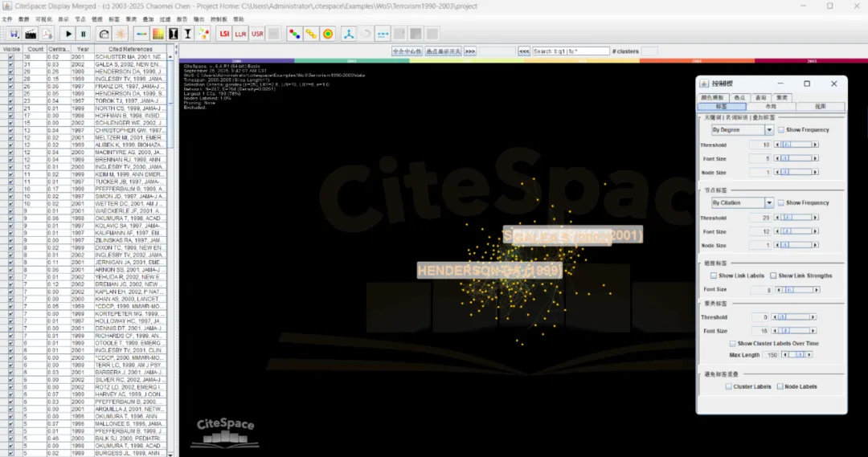Screen dimensions: 868x457
Task: Open the 聚类 menu
Action: [x=131, y=19]
